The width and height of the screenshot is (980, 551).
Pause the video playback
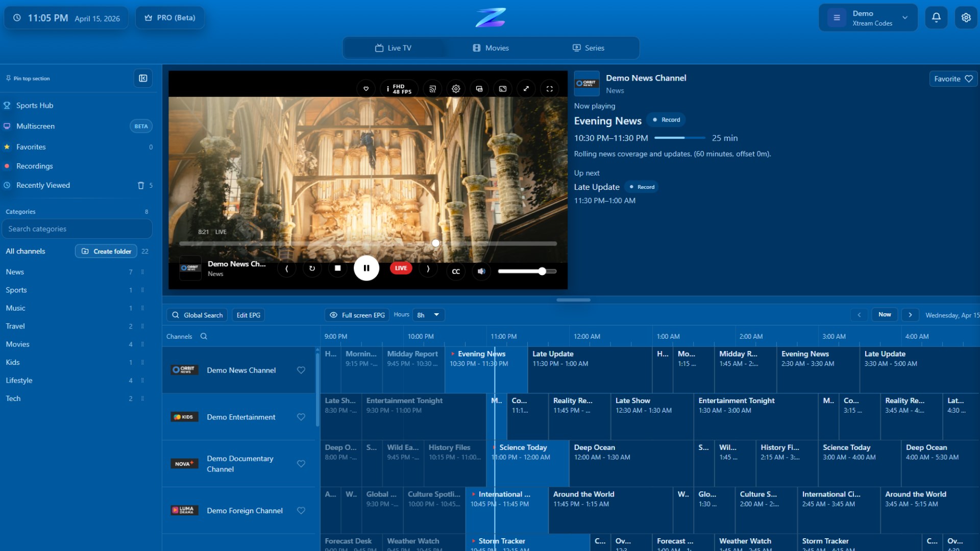[x=366, y=268]
